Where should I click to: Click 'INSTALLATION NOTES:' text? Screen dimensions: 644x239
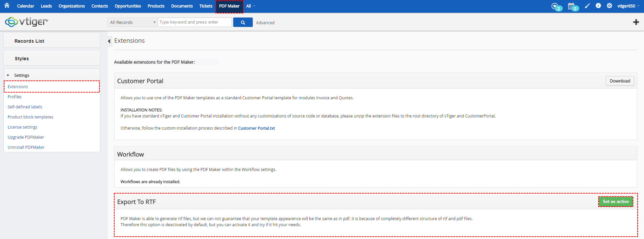tap(142, 110)
